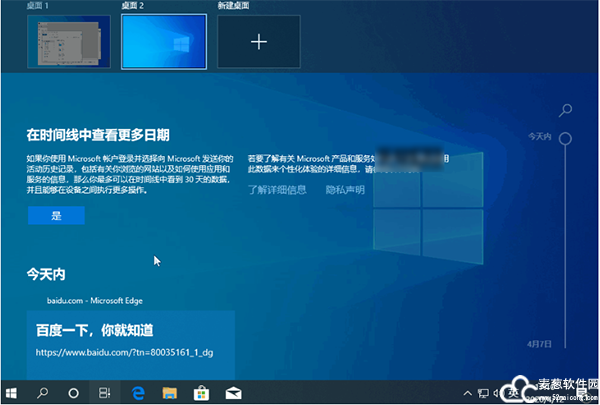Screen dimensions: 600x405
Task: Open File Explorer from the taskbar
Action: 167,393
